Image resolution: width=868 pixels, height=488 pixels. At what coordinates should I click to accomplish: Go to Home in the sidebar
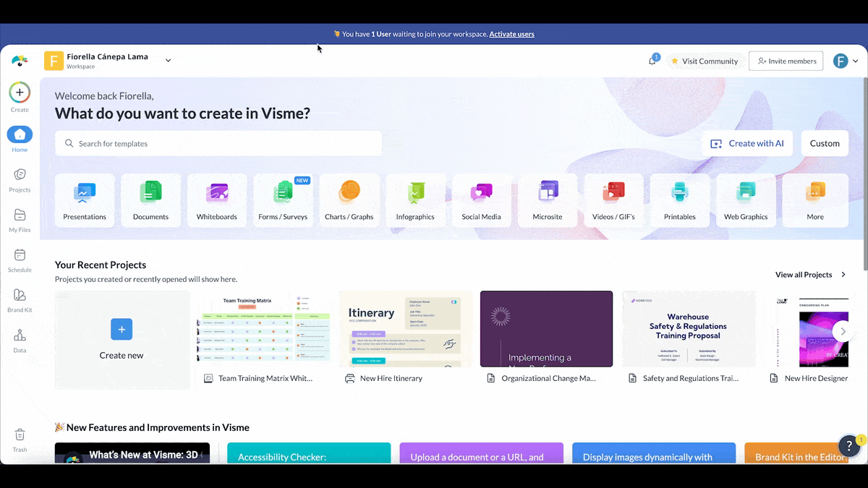pos(20,139)
